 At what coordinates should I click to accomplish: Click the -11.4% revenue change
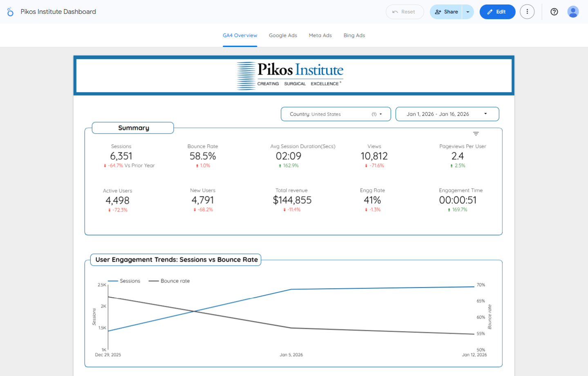pyautogui.click(x=292, y=210)
